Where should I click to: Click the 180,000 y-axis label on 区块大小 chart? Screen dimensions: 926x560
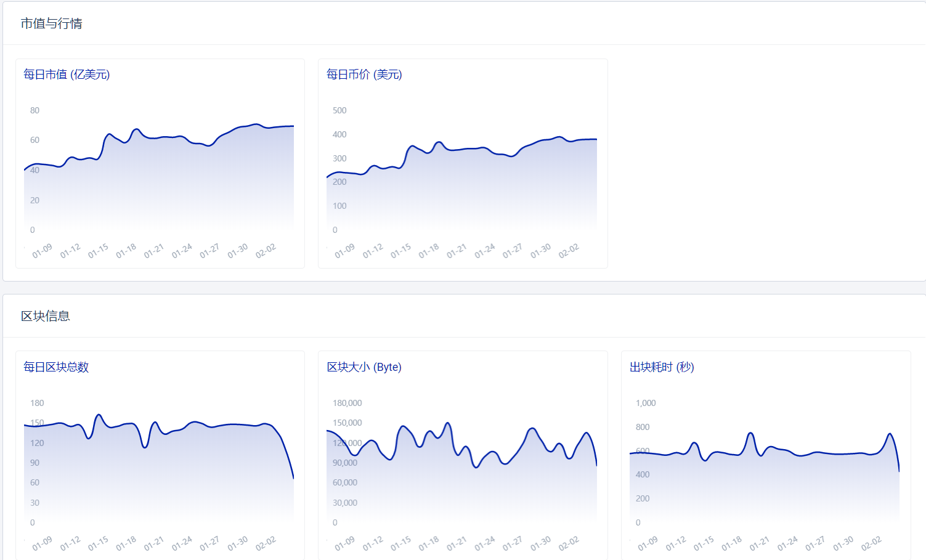(x=347, y=404)
